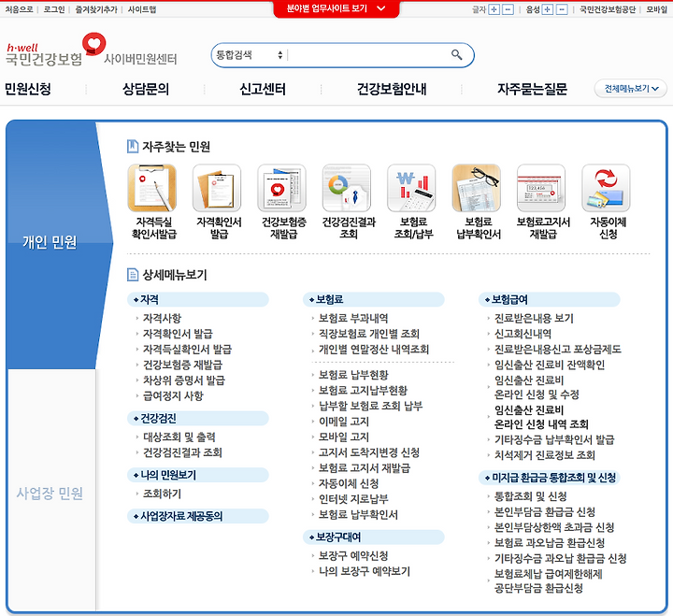673x616 pixels.
Task: Open 자격사항 link
Action: (x=163, y=318)
